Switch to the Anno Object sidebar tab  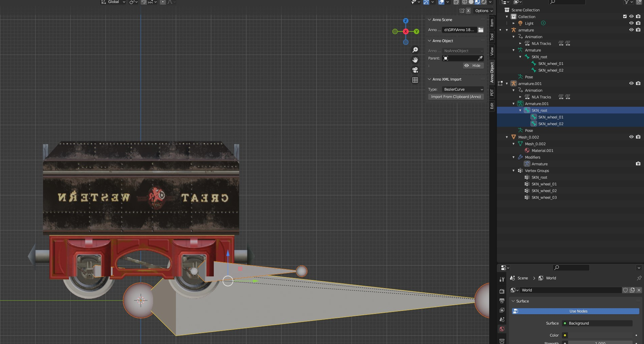point(492,72)
